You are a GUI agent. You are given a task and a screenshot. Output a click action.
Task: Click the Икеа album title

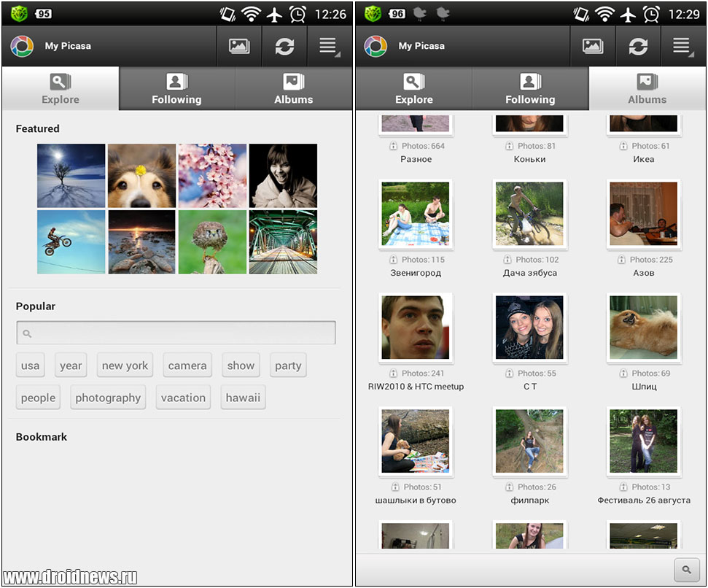[643, 159]
